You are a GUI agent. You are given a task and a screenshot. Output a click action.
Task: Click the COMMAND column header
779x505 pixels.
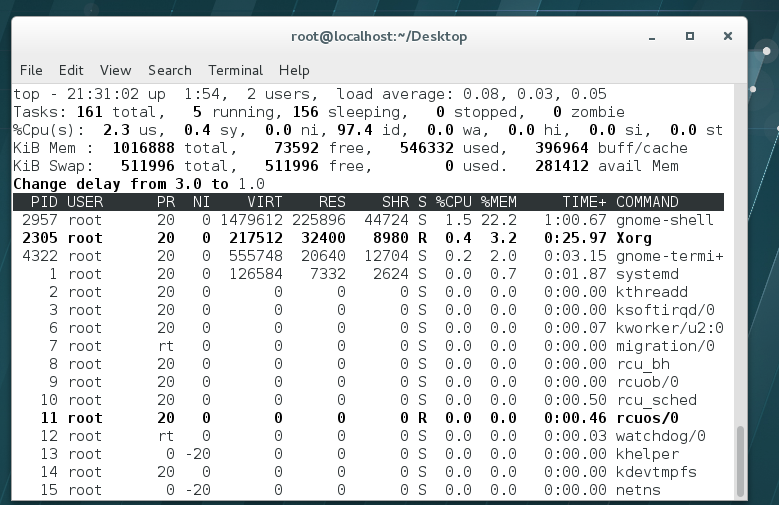(x=647, y=202)
